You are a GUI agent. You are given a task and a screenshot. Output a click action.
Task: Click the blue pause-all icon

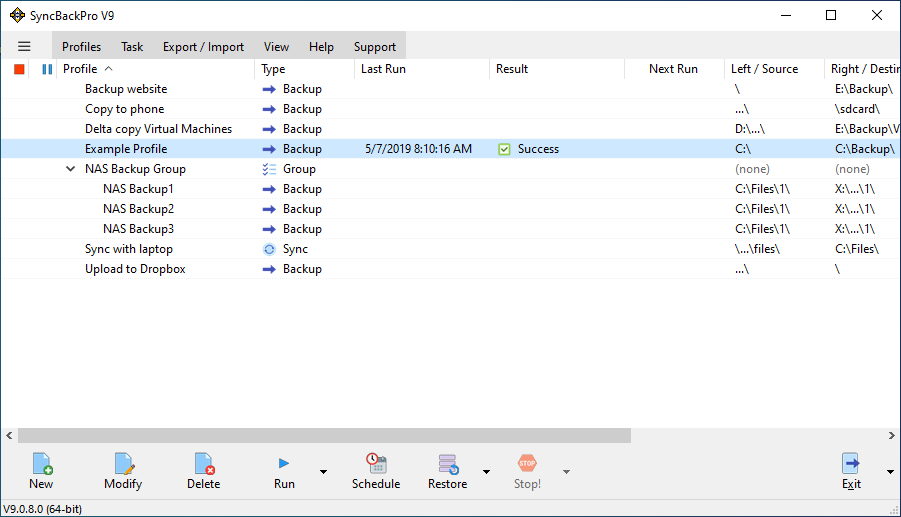(47, 69)
